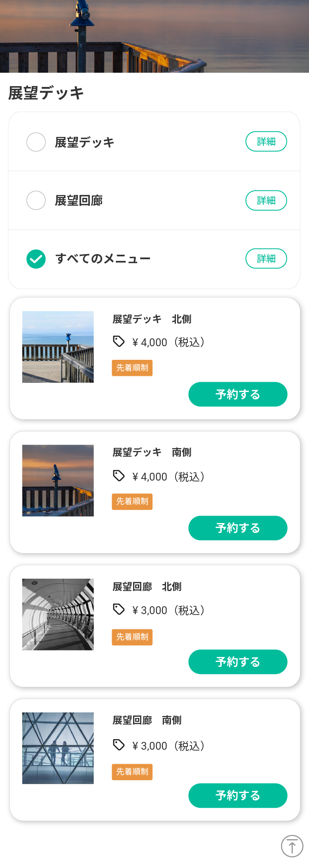Click the 先着順制 tag on 展望デッキ 北側
Image resolution: width=309 pixels, height=868 pixels.
pos(132,368)
